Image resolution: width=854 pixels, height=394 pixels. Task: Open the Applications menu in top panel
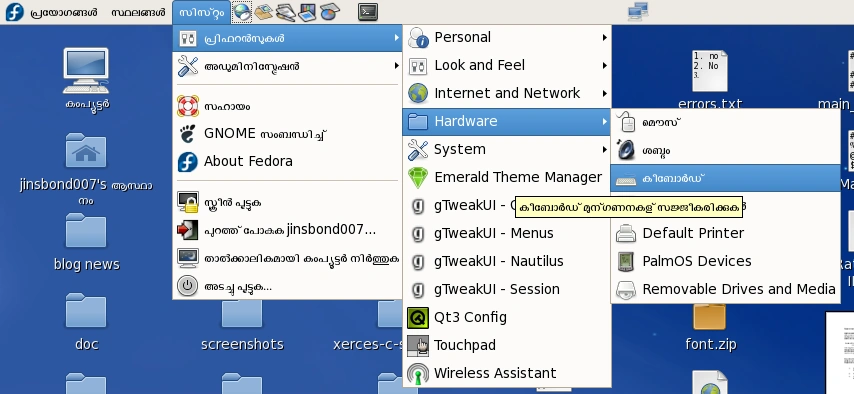pyautogui.click(x=64, y=12)
